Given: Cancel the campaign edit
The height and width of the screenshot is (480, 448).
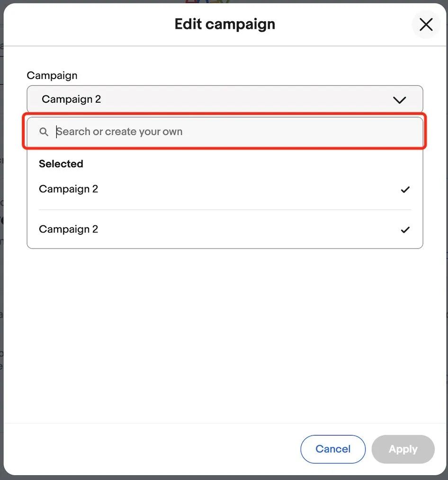Looking at the screenshot, I should click(x=333, y=449).
